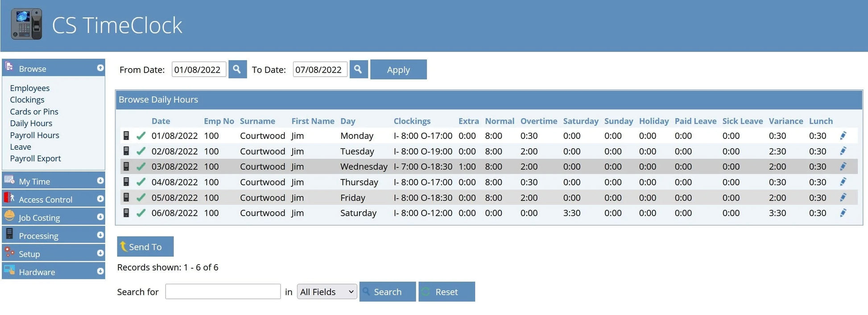
Task: Focus the To Date input field
Action: (320, 70)
